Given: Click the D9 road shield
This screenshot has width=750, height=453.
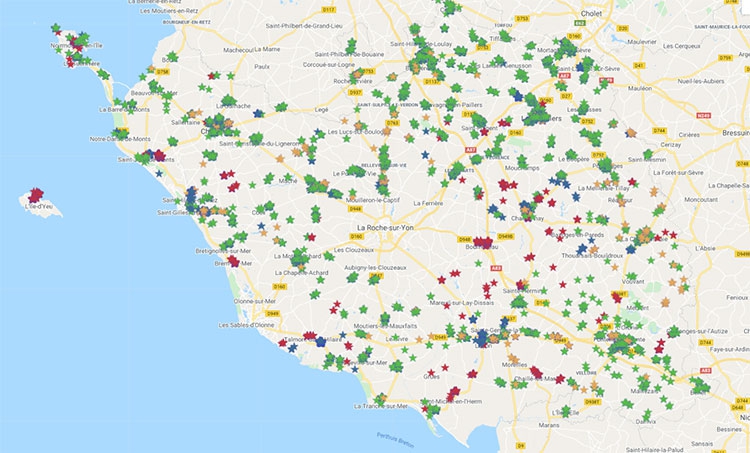Looking at the screenshot, I should (x=520, y=446).
